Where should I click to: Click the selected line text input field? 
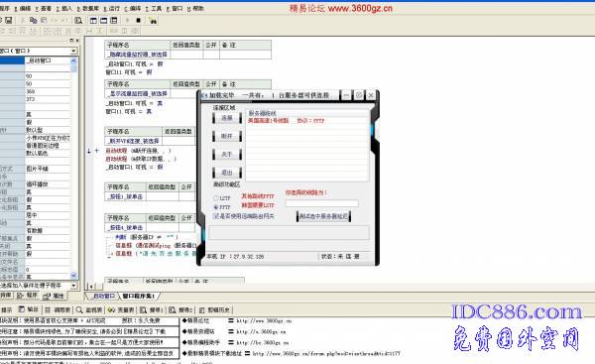click(321, 203)
